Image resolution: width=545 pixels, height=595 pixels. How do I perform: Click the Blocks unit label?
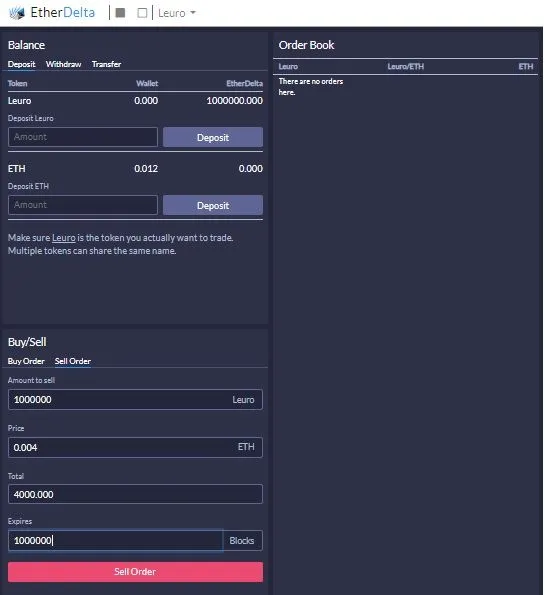pos(242,541)
